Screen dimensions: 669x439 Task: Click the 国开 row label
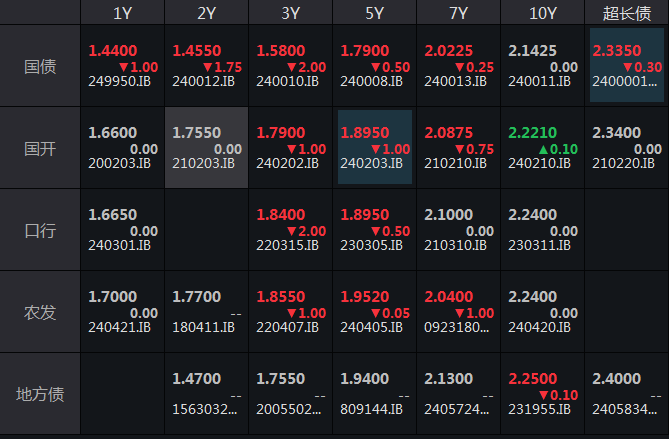[40, 148]
